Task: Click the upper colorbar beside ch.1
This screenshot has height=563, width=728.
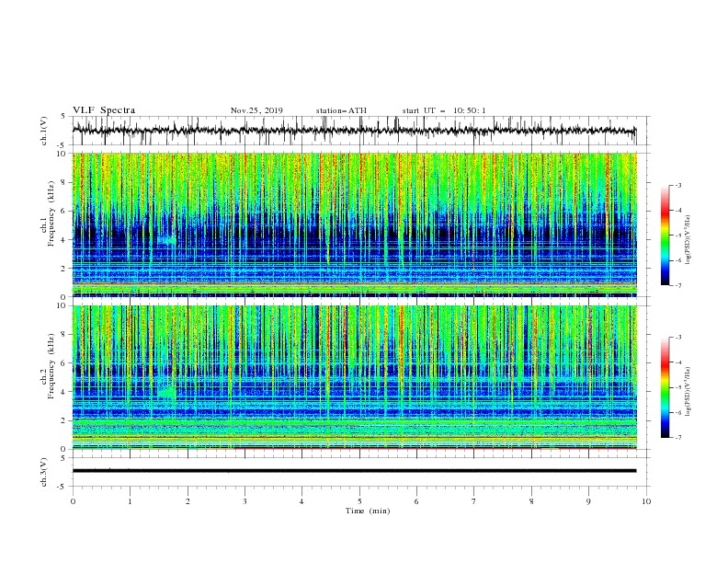Action: click(665, 236)
